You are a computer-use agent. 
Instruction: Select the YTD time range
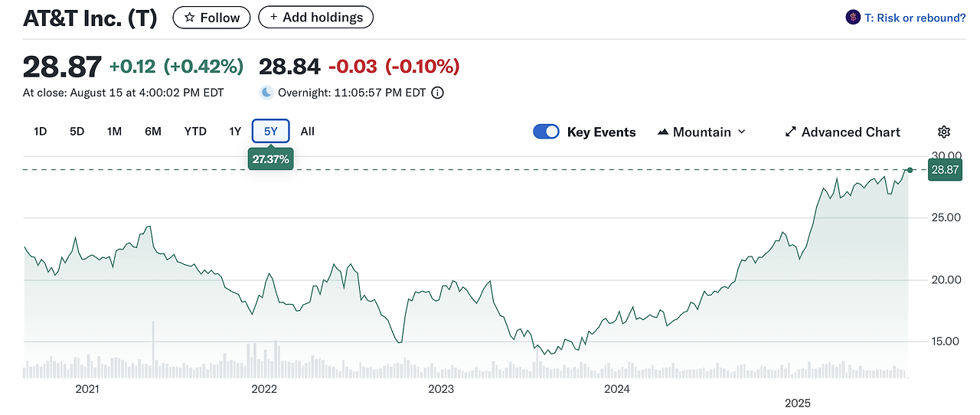(x=195, y=131)
